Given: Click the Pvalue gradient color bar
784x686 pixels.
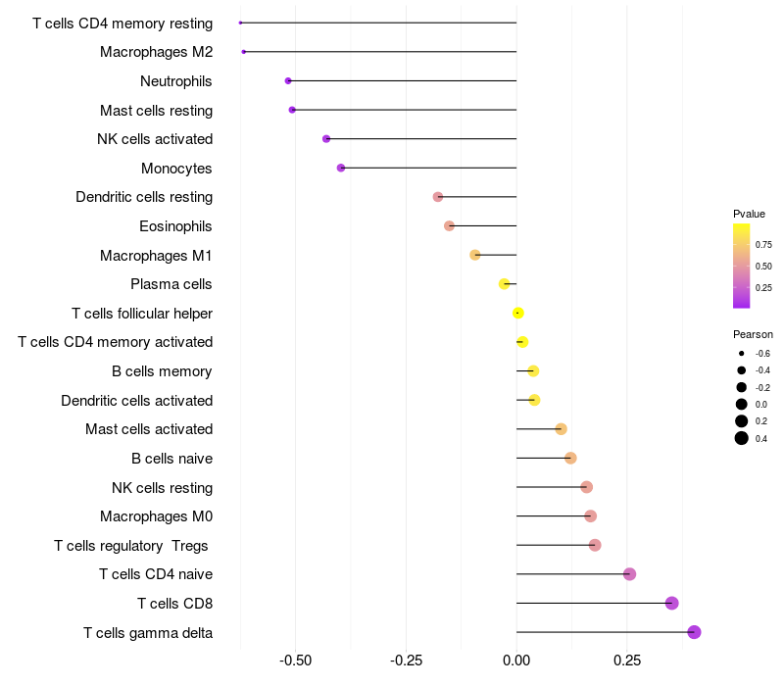Looking at the screenshot, I should point(741,266).
